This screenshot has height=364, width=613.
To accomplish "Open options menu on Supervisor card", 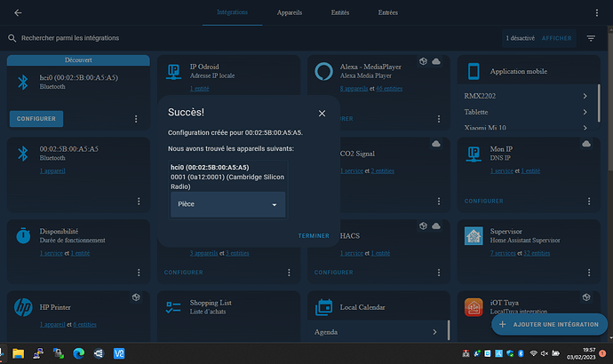I will [589, 273].
